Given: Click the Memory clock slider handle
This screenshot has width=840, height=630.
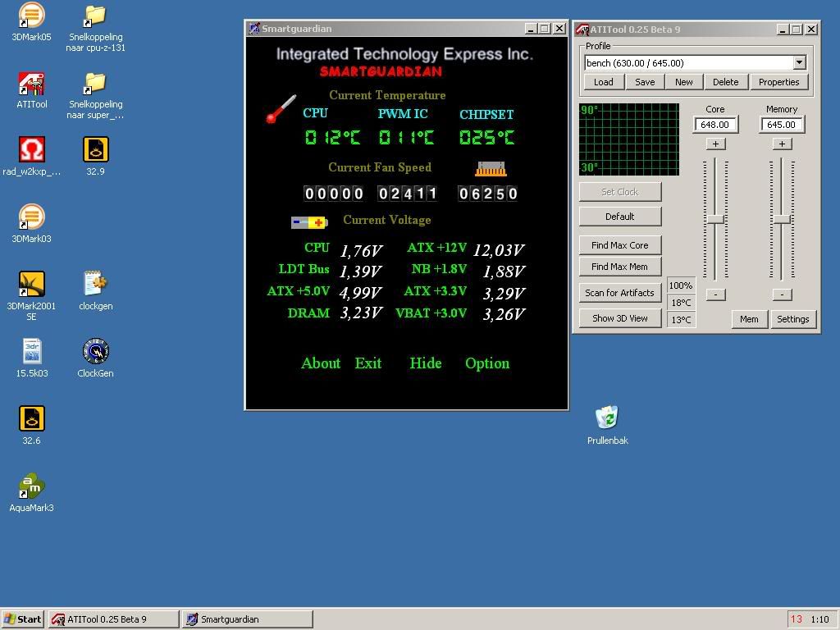Looking at the screenshot, I should tap(782, 219).
